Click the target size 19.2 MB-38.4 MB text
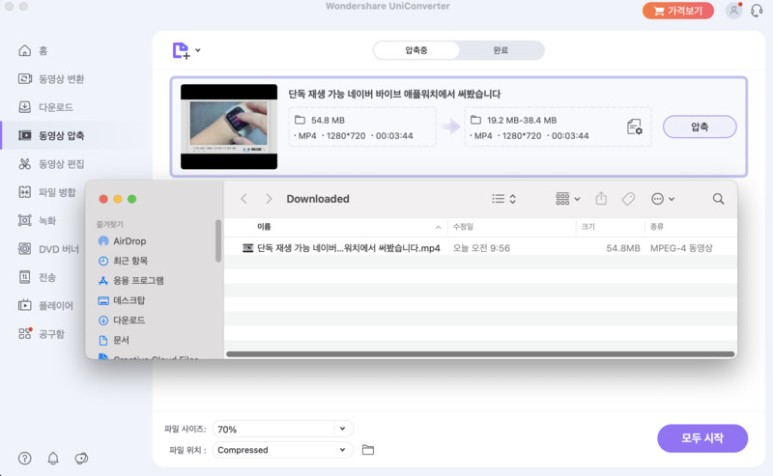 [x=522, y=120]
